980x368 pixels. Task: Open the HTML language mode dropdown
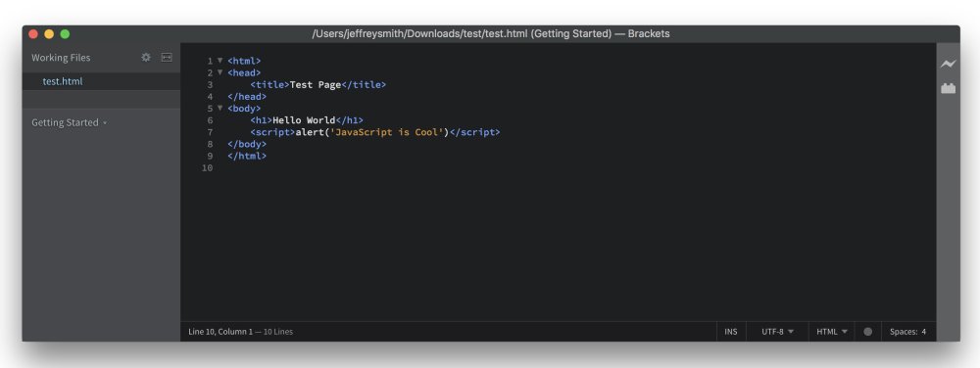pyautogui.click(x=832, y=332)
